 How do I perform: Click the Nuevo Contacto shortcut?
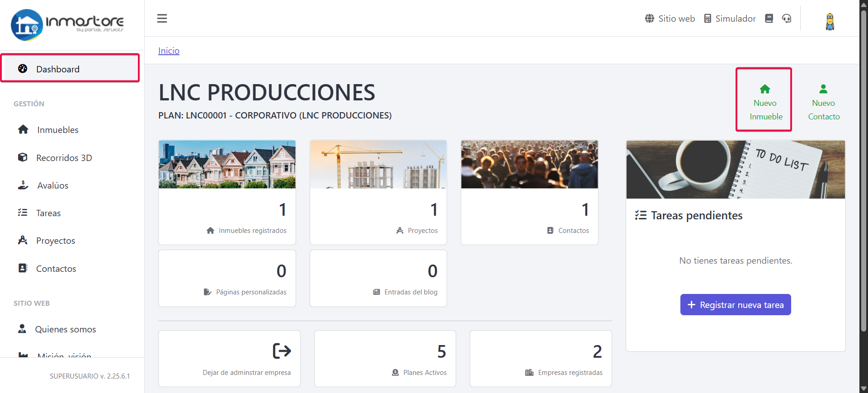pyautogui.click(x=824, y=102)
